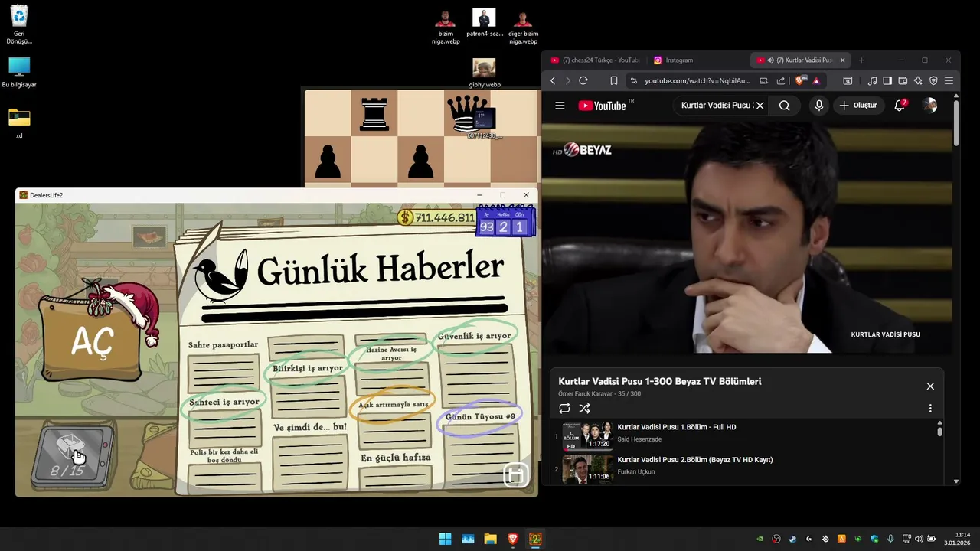Select giphy.webp file on desktop
The width and height of the screenshot is (980, 551).
[x=484, y=73]
